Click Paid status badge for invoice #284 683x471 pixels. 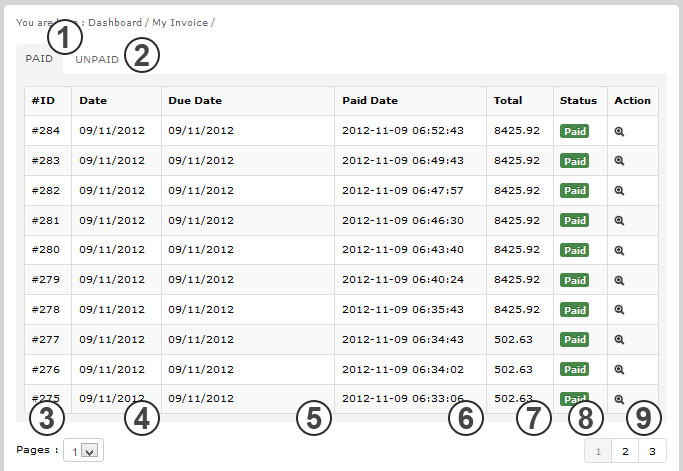coord(574,131)
